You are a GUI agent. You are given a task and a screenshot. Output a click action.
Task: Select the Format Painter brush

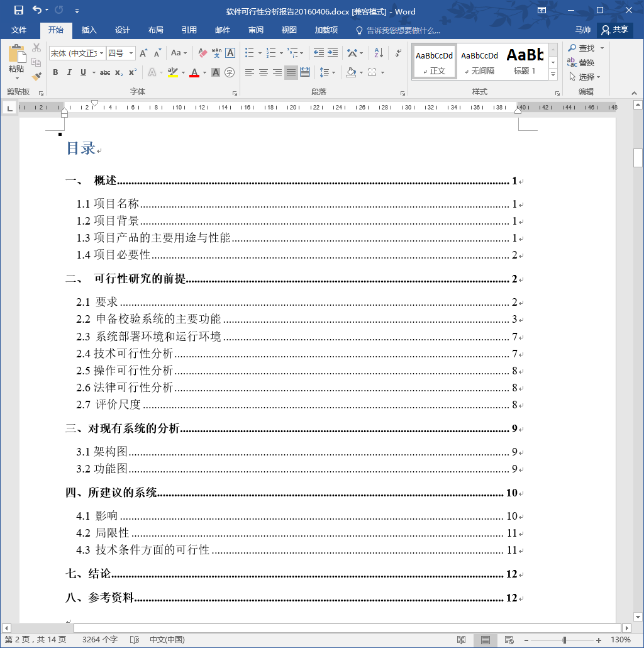[x=36, y=77]
